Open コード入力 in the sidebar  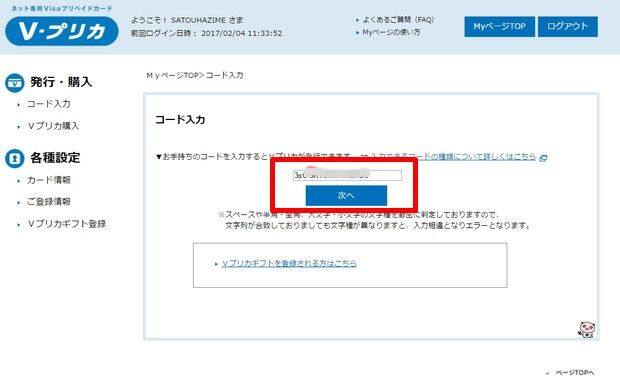pos(49,104)
